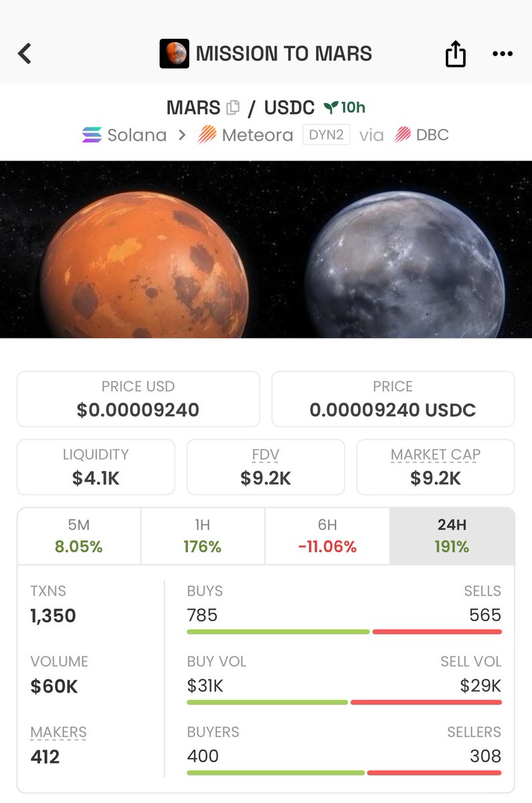Tap the MAKERS underlined label
Screen dimensions: 532x803
tap(58, 733)
